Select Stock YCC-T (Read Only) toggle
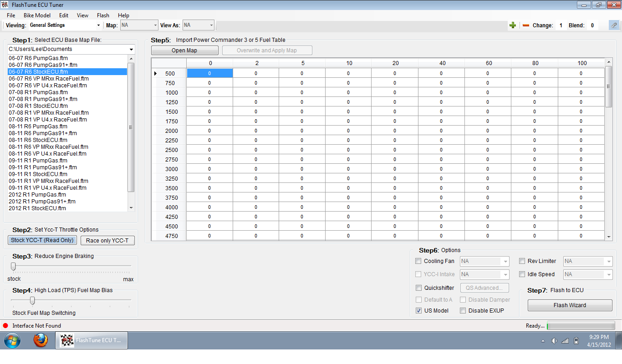Image resolution: width=622 pixels, height=364 pixels. click(42, 240)
